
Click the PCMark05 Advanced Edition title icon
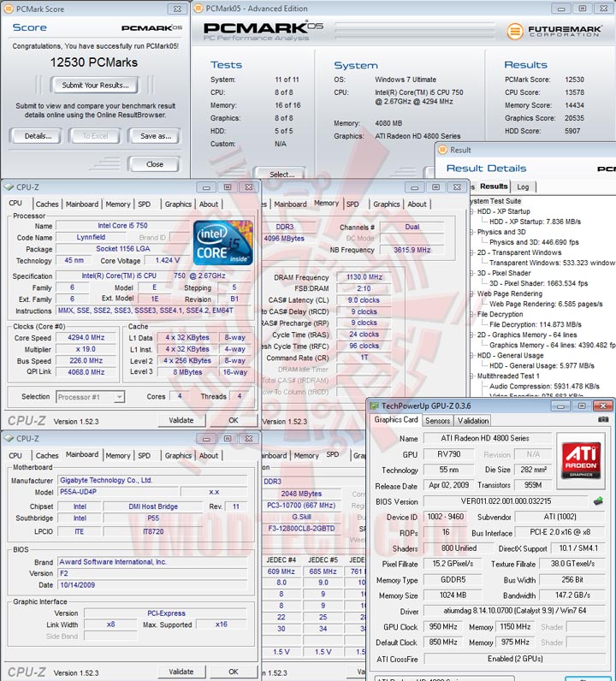coord(198,9)
